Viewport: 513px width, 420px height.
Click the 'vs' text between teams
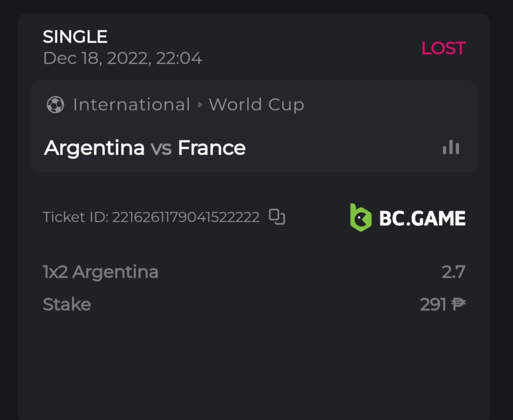point(161,148)
